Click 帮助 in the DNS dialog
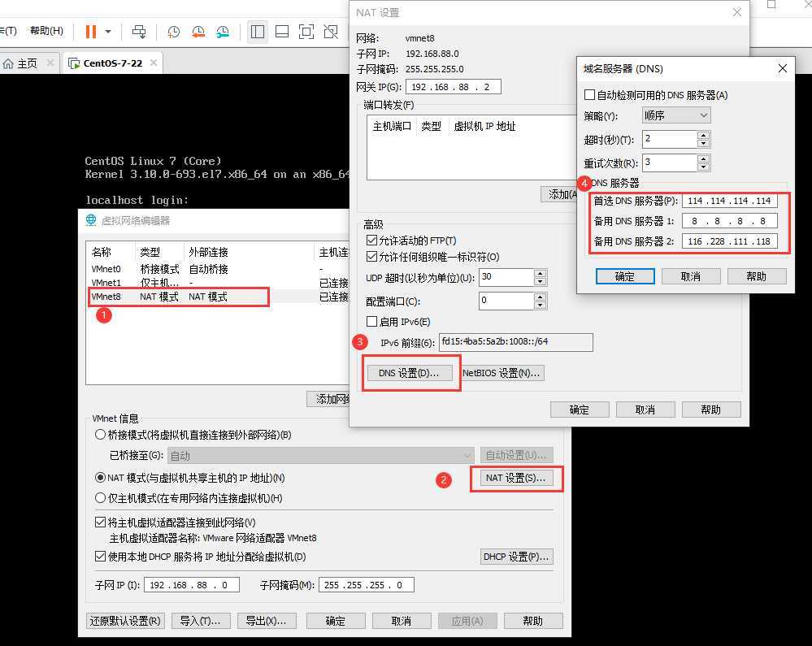Screen dimensions: 812x646 pos(757,276)
